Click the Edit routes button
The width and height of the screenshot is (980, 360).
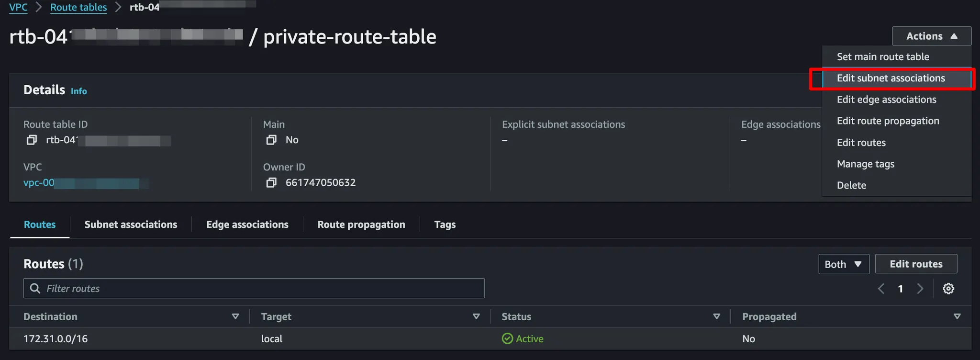tap(915, 264)
